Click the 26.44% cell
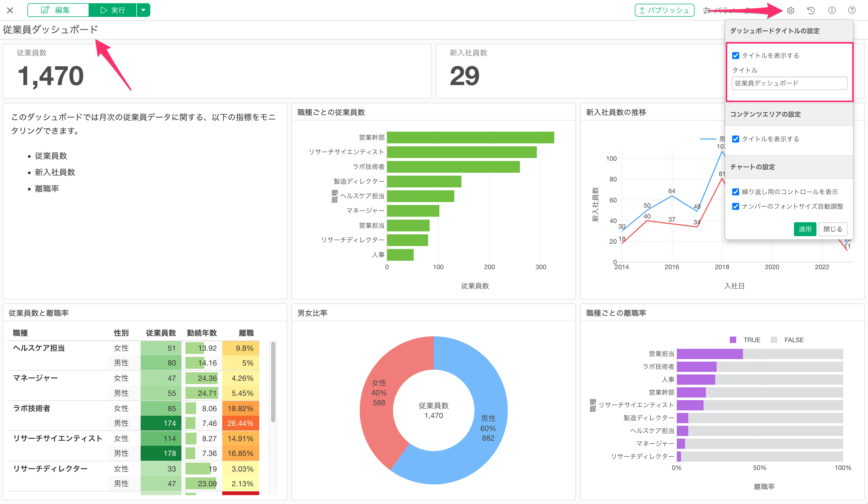Image resolution: width=868 pixels, height=504 pixels. point(240,423)
